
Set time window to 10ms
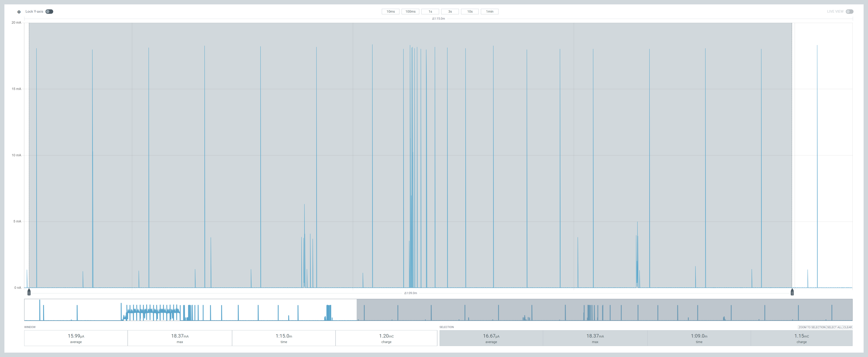point(390,11)
